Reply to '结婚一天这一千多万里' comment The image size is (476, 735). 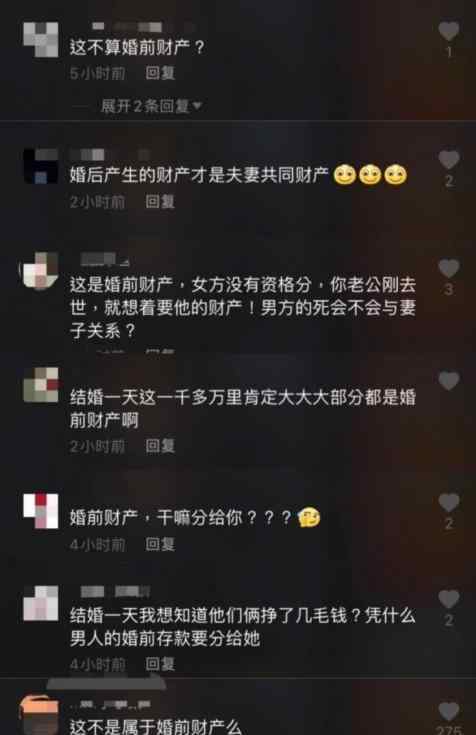160,446
